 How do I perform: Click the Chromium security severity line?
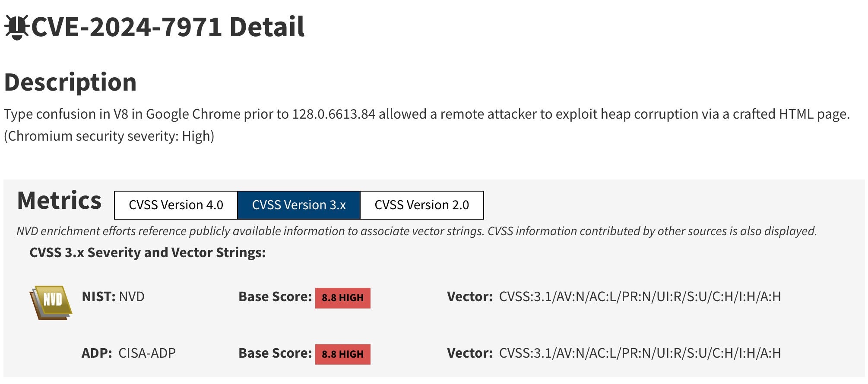point(109,136)
